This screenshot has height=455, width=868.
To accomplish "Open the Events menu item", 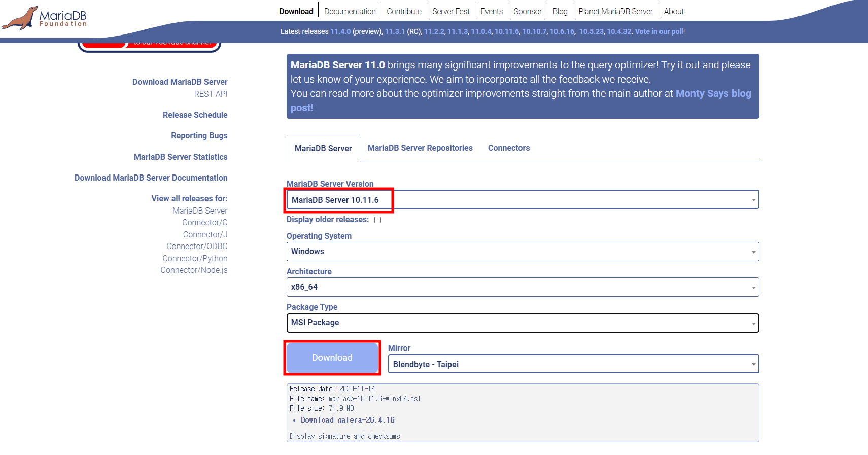I will pyautogui.click(x=492, y=11).
